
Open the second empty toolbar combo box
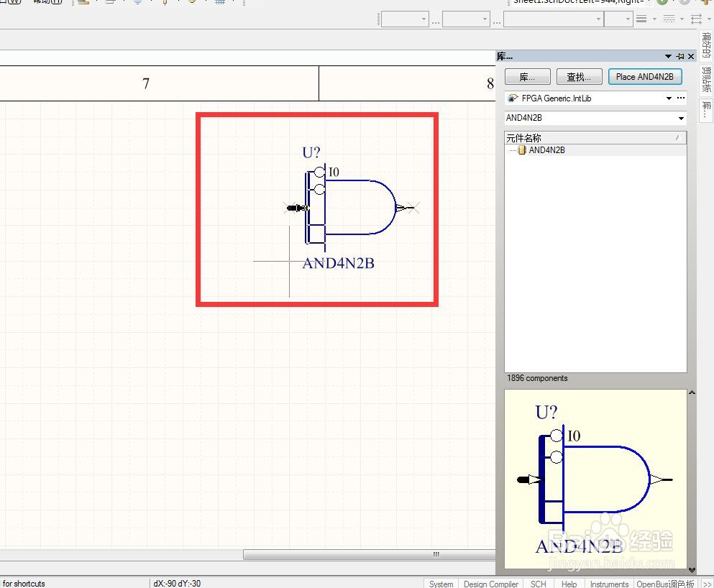point(466,19)
